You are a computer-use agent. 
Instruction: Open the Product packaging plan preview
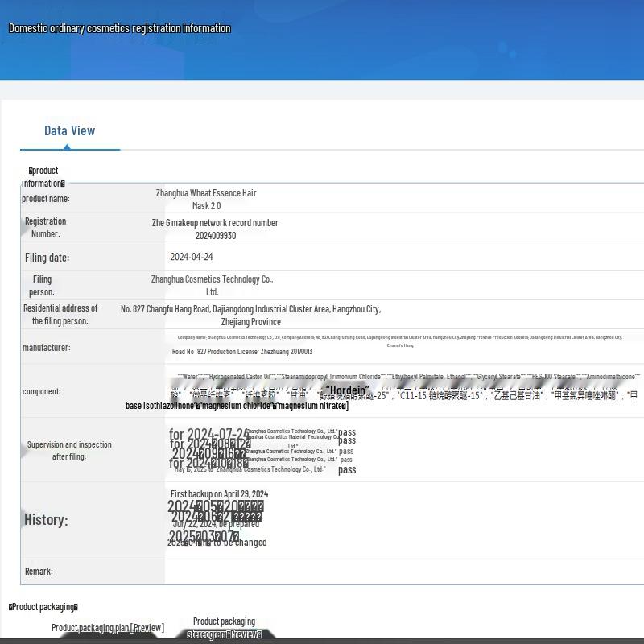[107, 628]
